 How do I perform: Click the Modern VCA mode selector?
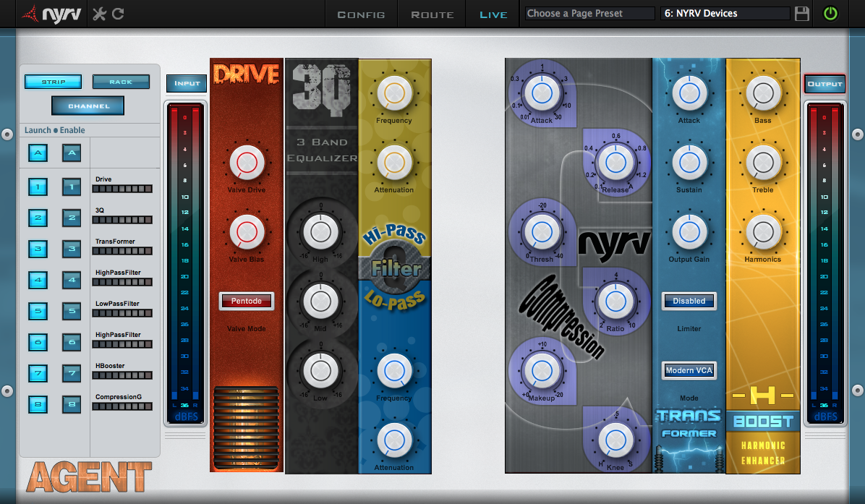(689, 370)
